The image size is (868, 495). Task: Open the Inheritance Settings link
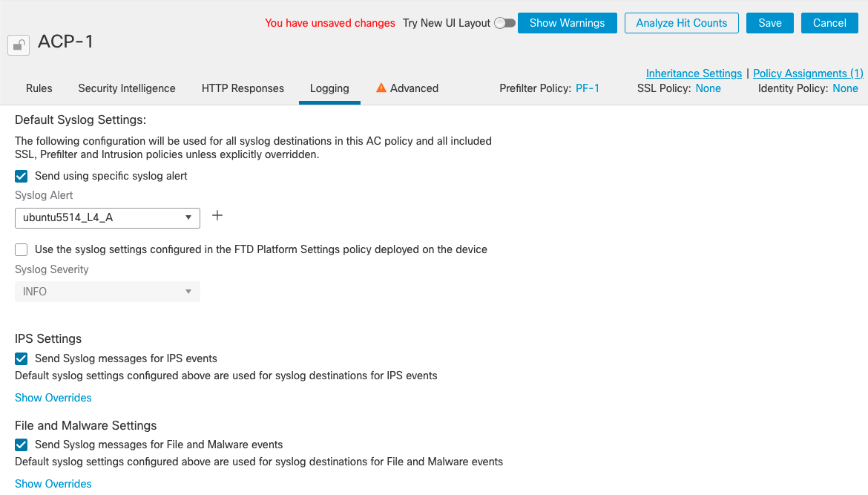(x=694, y=73)
